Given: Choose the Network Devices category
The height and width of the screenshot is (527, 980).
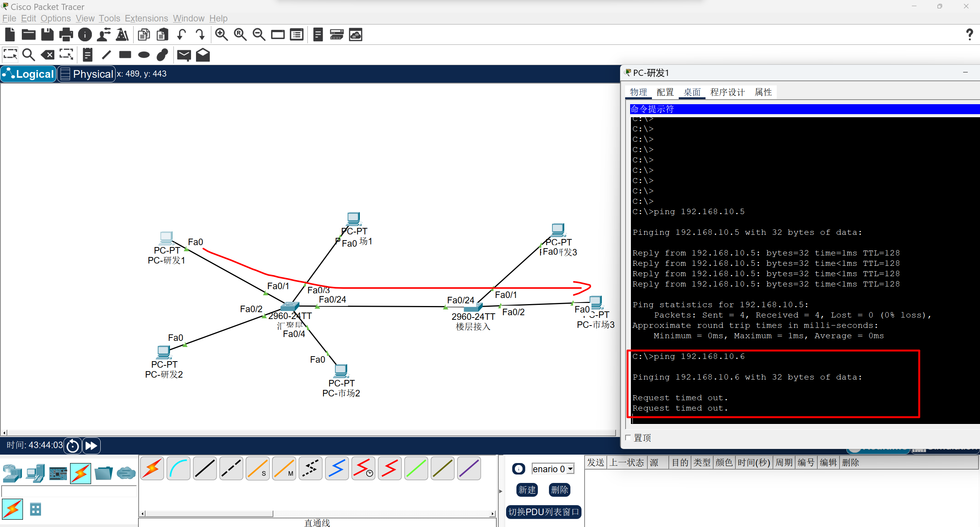Looking at the screenshot, I should coord(12,473).
